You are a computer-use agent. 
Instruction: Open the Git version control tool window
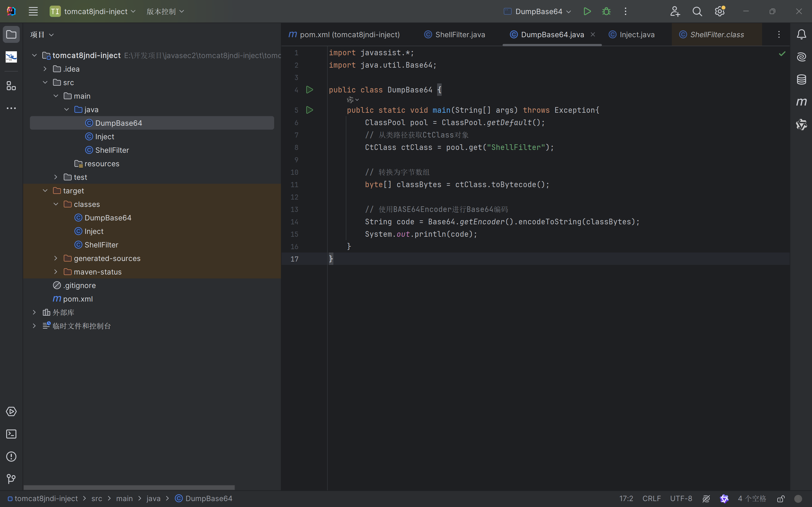click(x=11, y=479)
